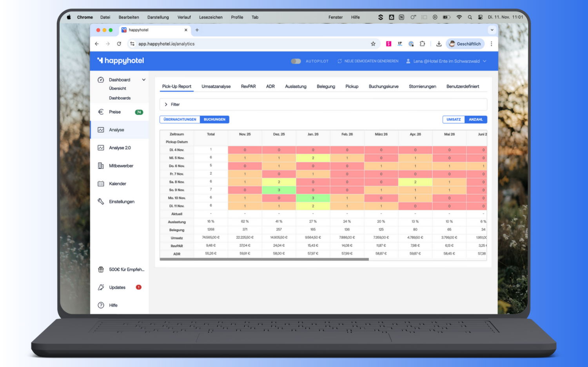Open the Benutzerdefiniert tab
588x367 pixels.
coord(463,87)
